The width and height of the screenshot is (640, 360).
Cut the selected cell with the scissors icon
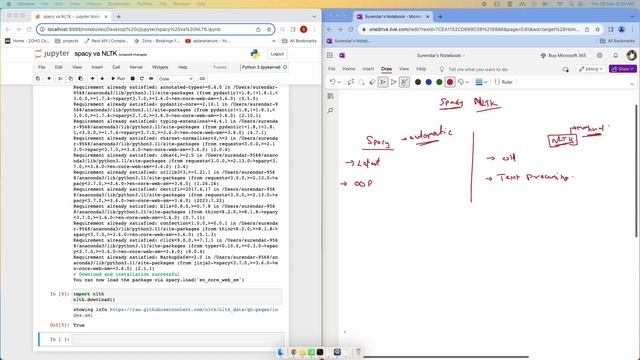point(60,78)
